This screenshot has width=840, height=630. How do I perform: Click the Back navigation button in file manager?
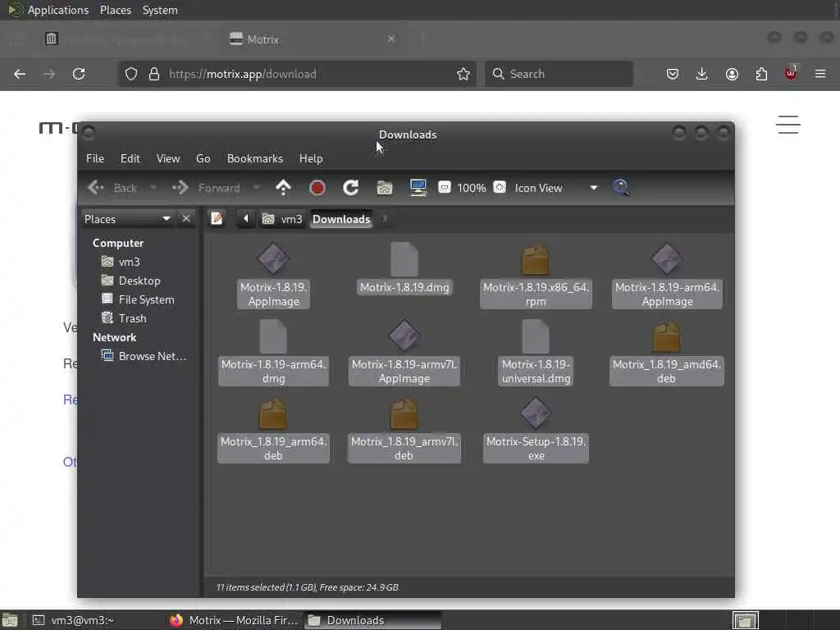(x=113, y=188)
